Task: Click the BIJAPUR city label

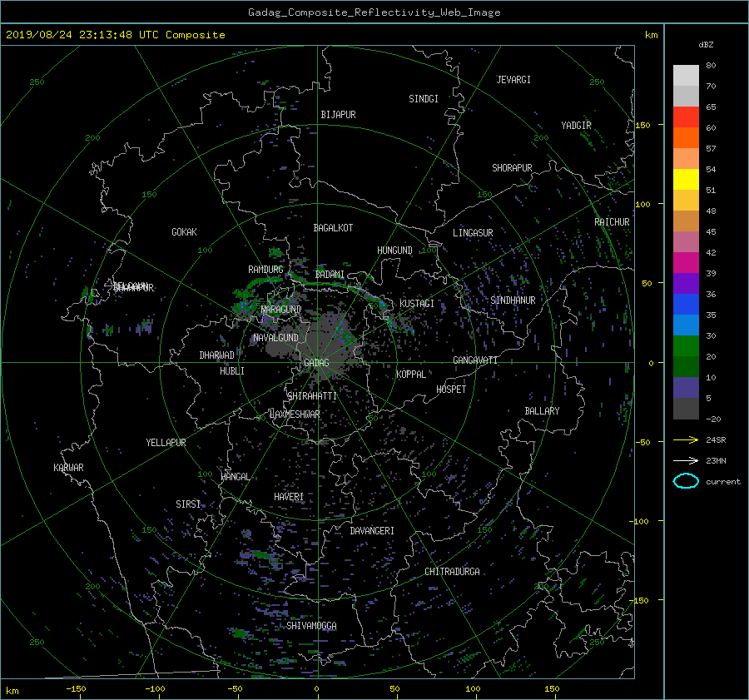Action: pyautogui.click(x=338, y=115)
